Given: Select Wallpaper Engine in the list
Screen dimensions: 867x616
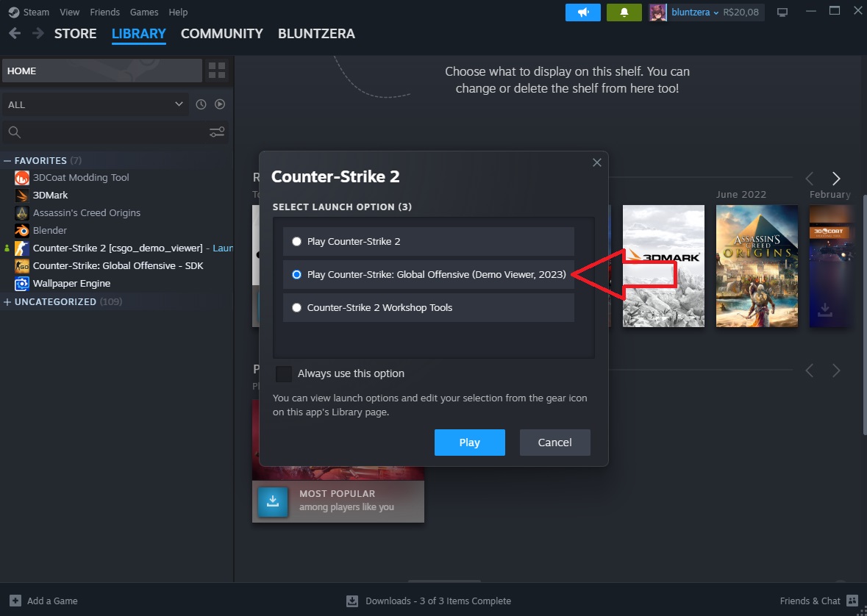Looking at the screenshot, I should click(71, 284).
